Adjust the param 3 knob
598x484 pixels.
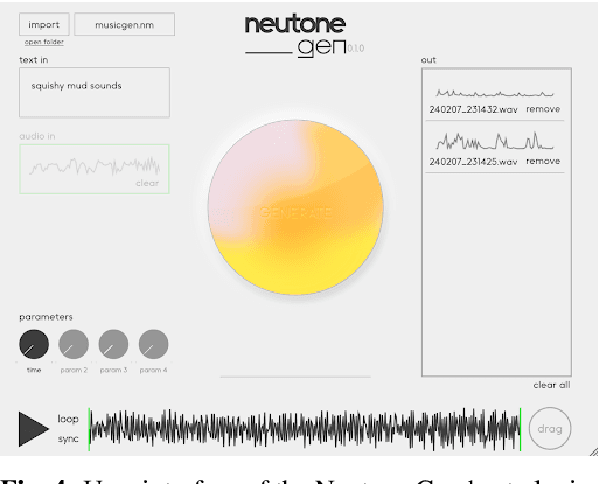click(113, 344)
